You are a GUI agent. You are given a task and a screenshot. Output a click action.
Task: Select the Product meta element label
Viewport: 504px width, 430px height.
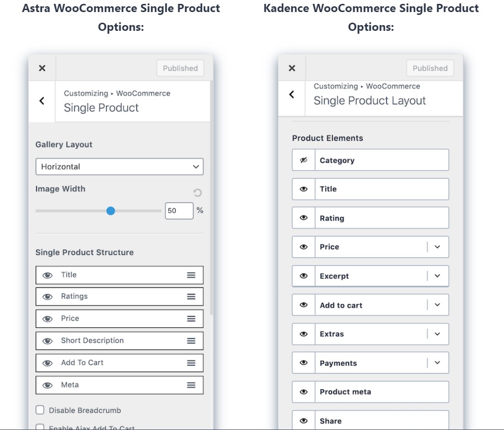coord(345,392)
